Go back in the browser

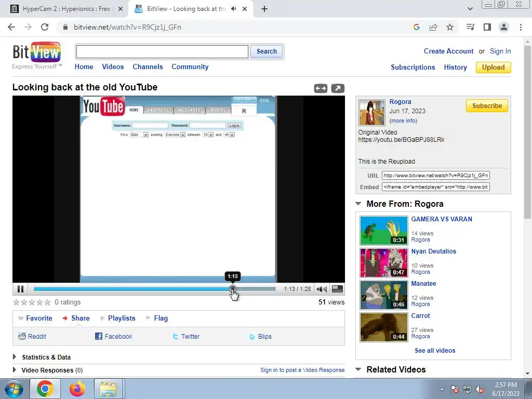[x=11, y=27]
